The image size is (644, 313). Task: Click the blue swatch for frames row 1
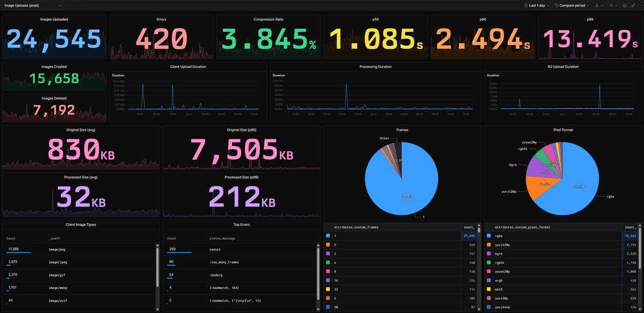328,235
